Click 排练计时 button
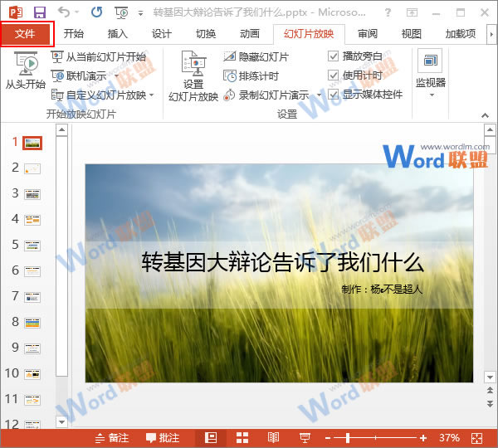Image resolution: width=498 pixels, height=448 pixels. click(251, 76)
